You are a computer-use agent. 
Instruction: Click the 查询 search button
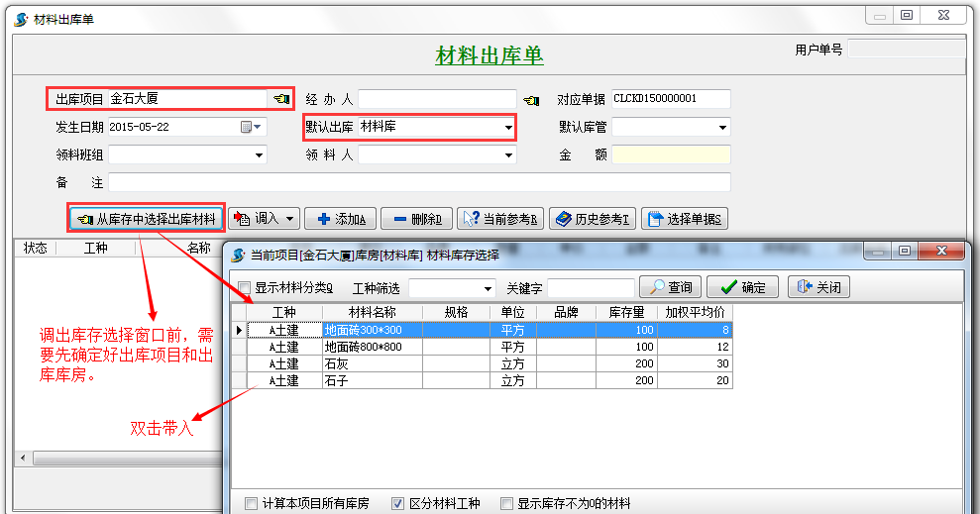click(x=670, y=287)
